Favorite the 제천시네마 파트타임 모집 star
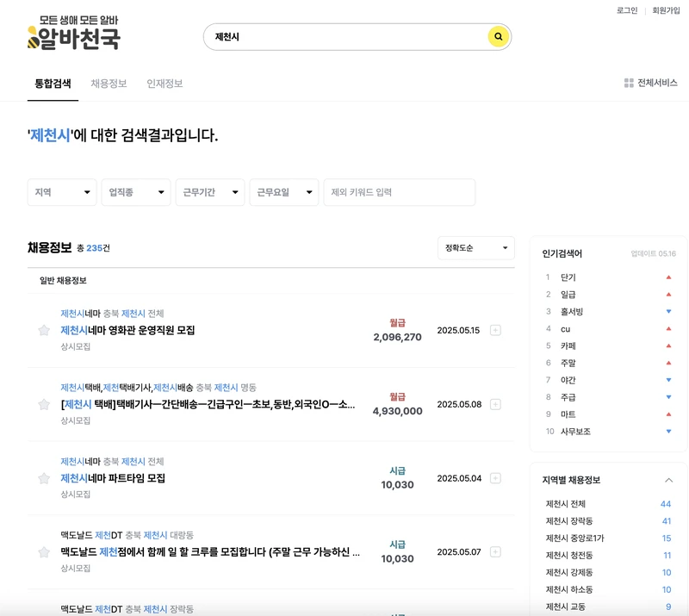The image size is (689, 616). (x=44, y=478)
